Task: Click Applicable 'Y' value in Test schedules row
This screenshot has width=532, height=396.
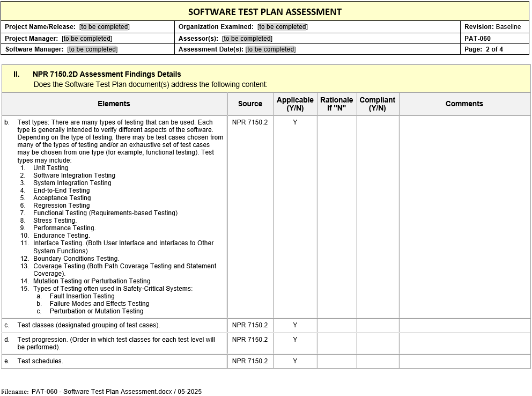Action: click(x=295, y=361)
